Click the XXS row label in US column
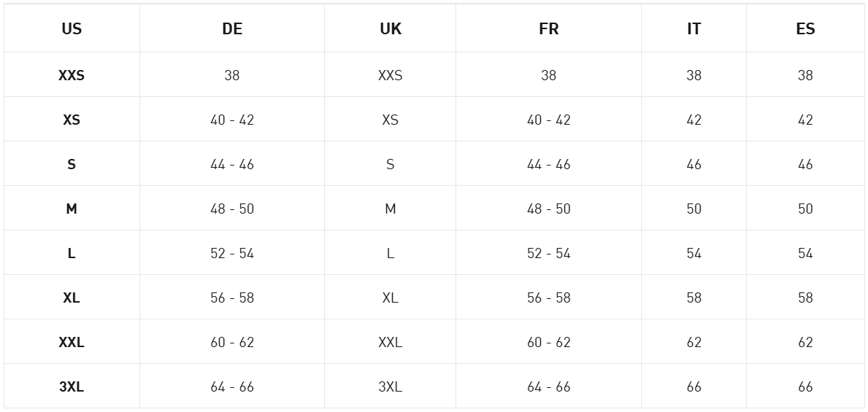Screen dimensions: 868x412 point(72,75)
